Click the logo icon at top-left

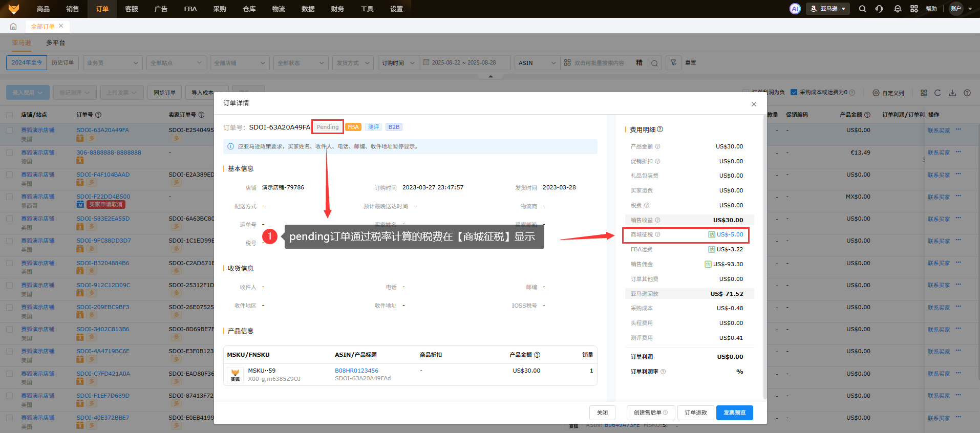(x=14, y=9)
